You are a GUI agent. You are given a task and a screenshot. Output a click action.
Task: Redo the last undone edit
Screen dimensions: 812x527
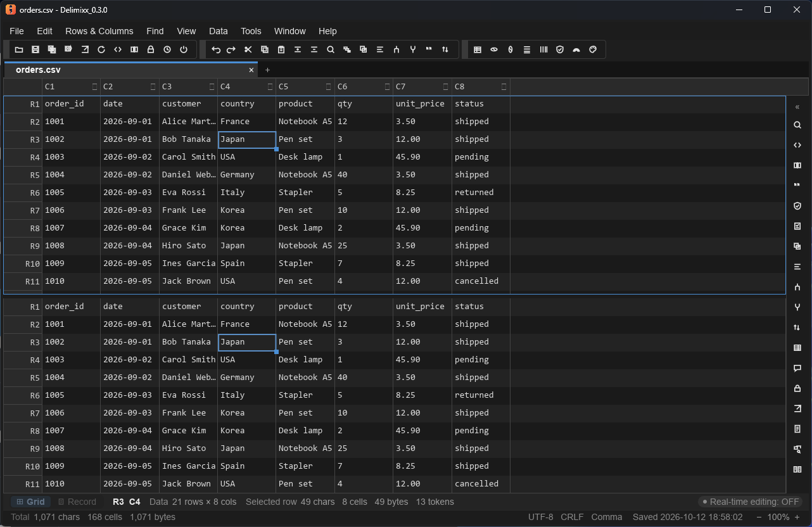[x=232, y=49]
